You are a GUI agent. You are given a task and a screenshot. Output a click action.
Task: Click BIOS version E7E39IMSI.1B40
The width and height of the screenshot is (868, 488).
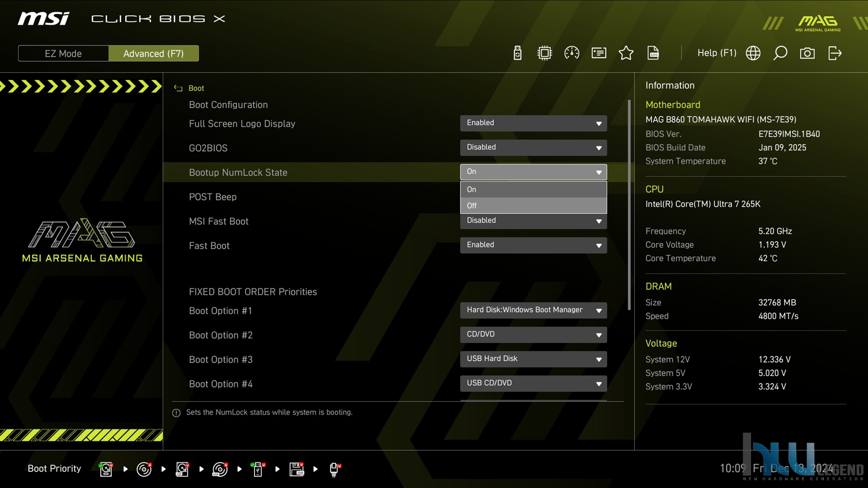click(x=789, y=134)
